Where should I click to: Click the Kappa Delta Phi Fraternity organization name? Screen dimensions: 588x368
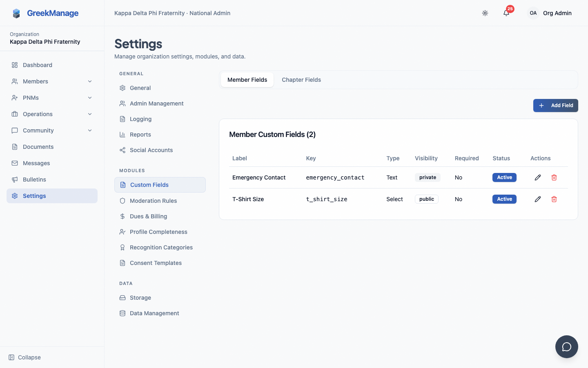pyautogui.click(x=45, y=42)
